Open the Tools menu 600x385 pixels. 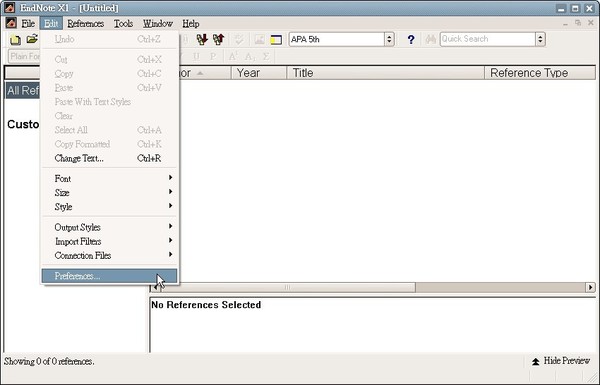coord(123,23)
